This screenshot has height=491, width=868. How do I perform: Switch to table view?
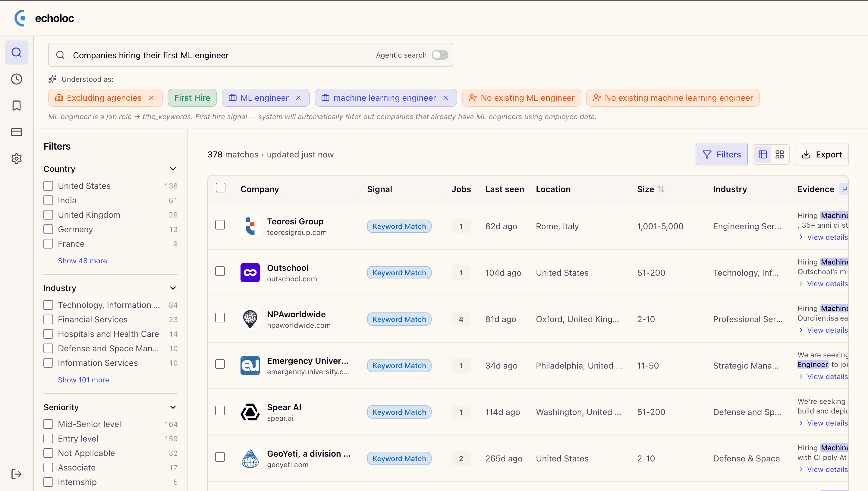tap(763, 154)
